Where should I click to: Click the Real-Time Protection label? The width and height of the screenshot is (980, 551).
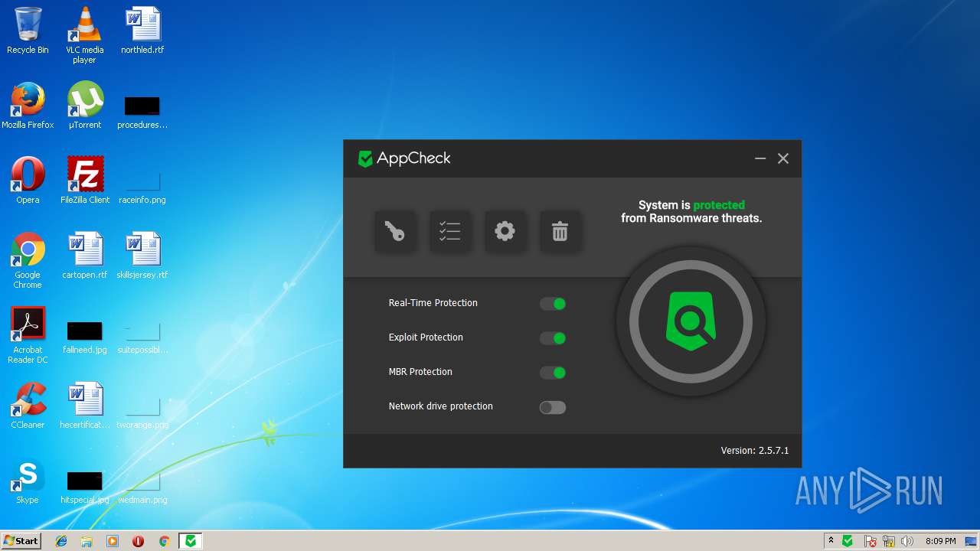(433, 303)
